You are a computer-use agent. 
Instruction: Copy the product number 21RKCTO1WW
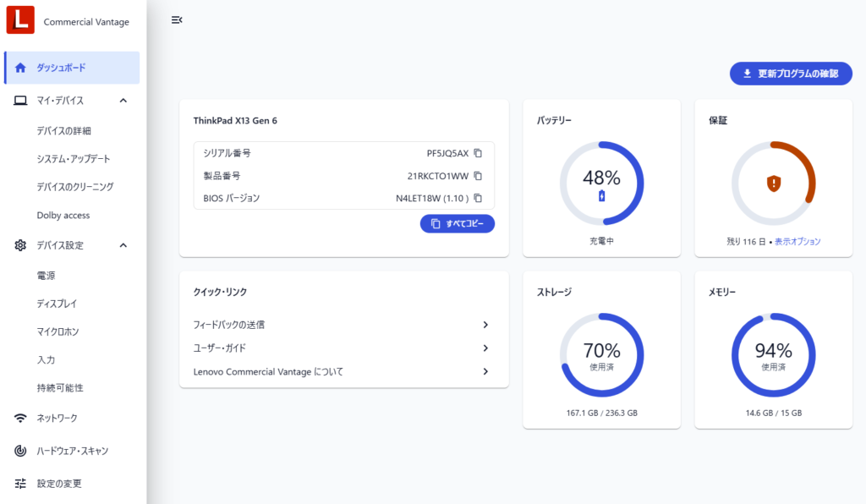click(x=478, y=176)
